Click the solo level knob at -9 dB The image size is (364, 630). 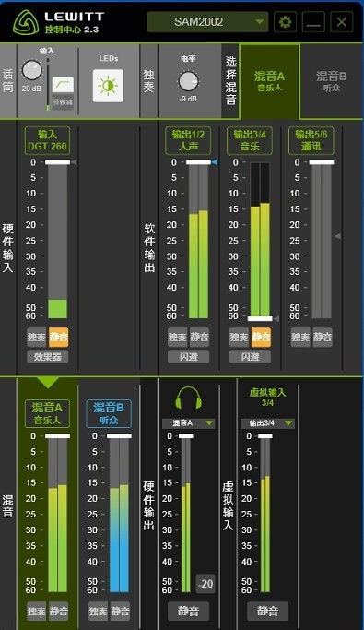coord(188,81)
